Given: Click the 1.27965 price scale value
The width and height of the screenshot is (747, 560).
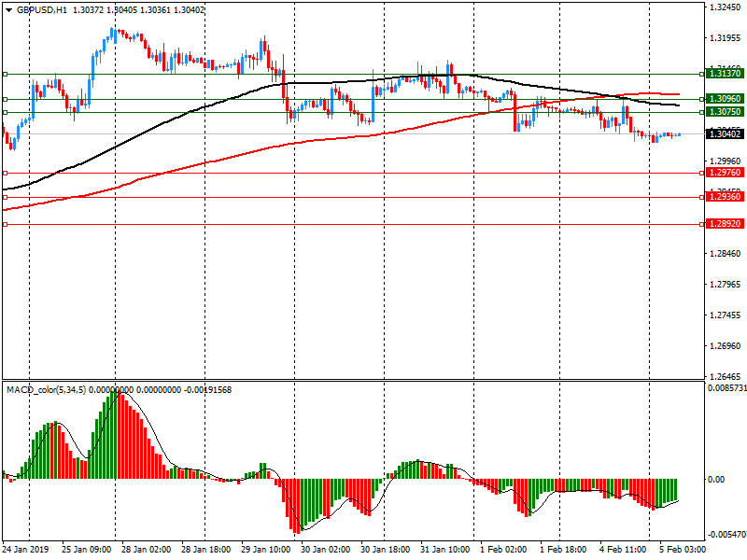Looking at the screenshot, I should [x=725, y=285].
